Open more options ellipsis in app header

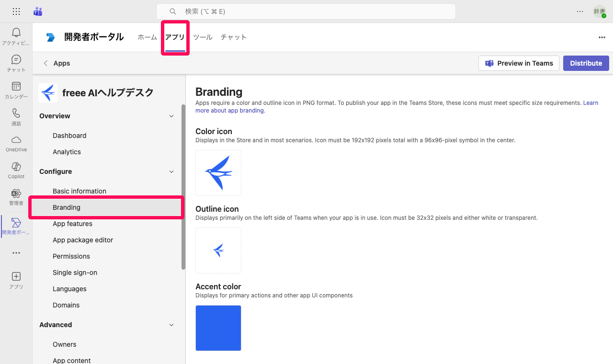602,37
